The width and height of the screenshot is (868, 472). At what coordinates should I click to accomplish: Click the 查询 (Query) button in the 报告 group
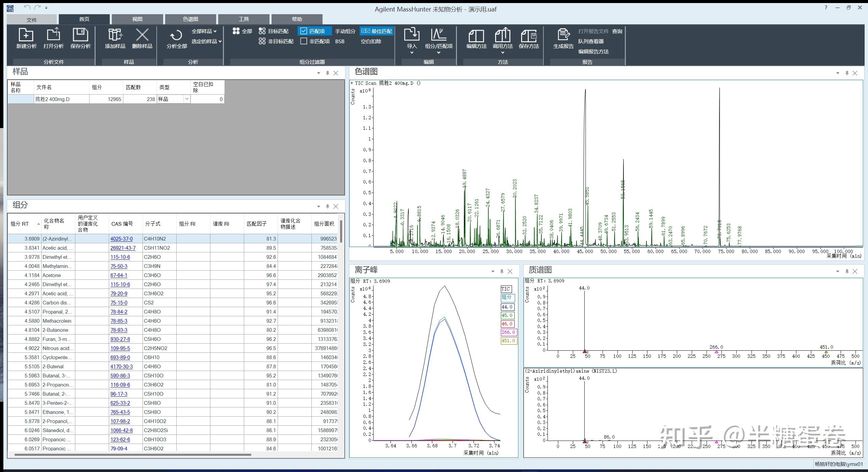[617, 31]
